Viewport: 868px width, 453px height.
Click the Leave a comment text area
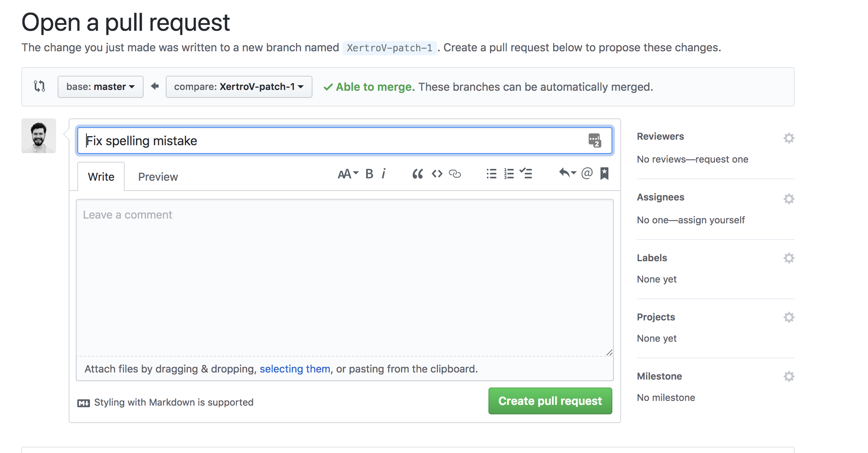(345, 278)
